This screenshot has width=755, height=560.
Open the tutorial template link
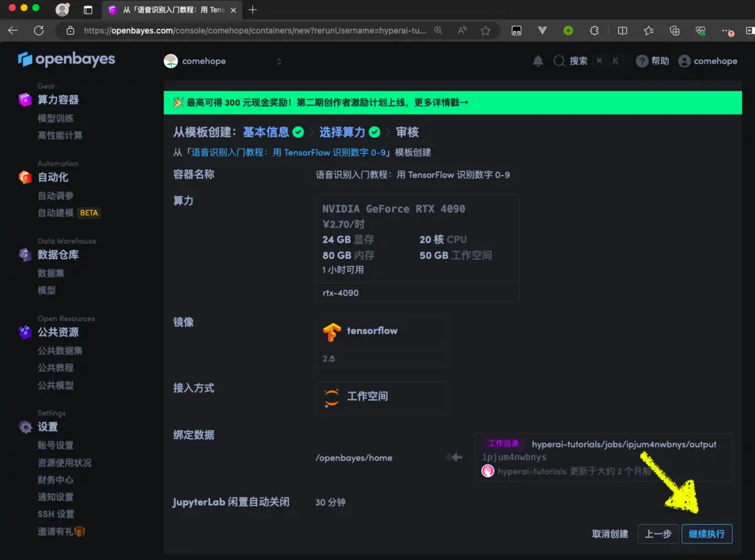288,153
